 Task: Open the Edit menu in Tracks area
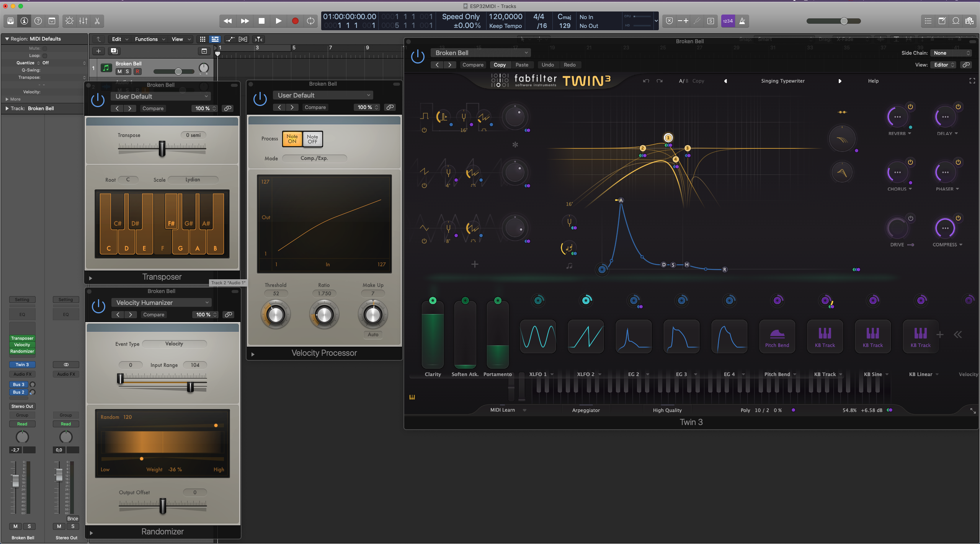(x=120, y=39)
